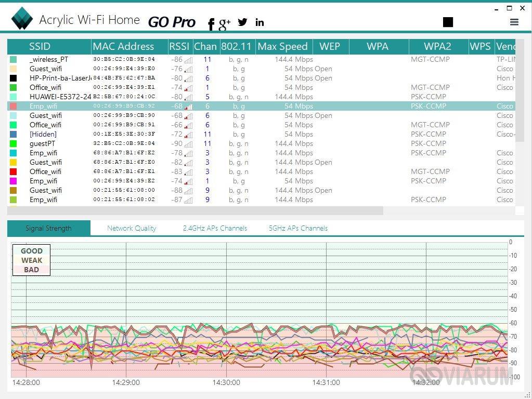This screenshot has height=399, width=532.
Task: Click the GO Pro upgrade link
Action: click(x=172, y=22)
